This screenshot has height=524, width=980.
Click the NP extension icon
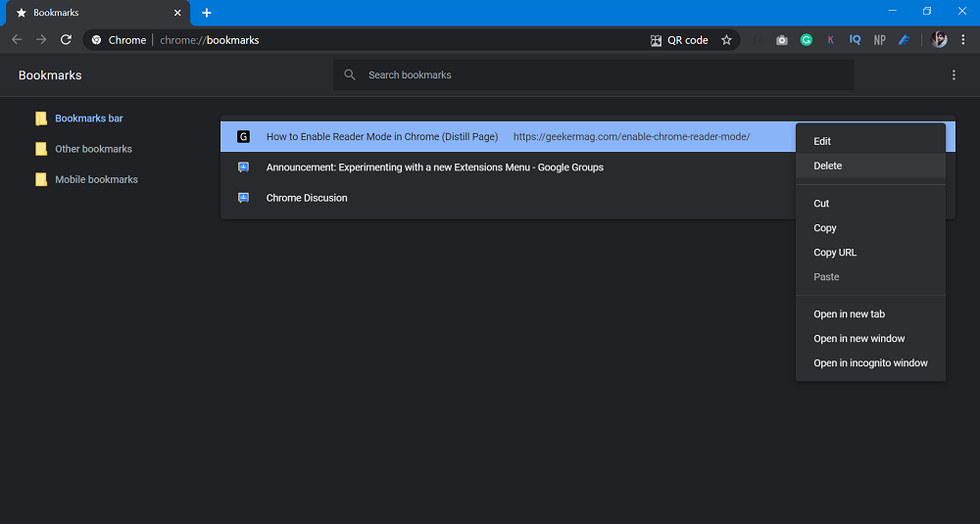pos(879,40)
